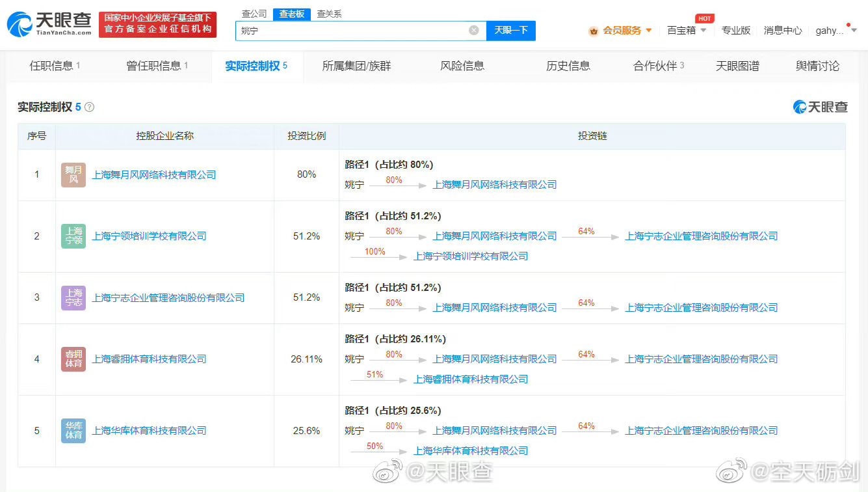Open the 天眼图谱 tab
This screenshot has height=492, width=868.
737,66
